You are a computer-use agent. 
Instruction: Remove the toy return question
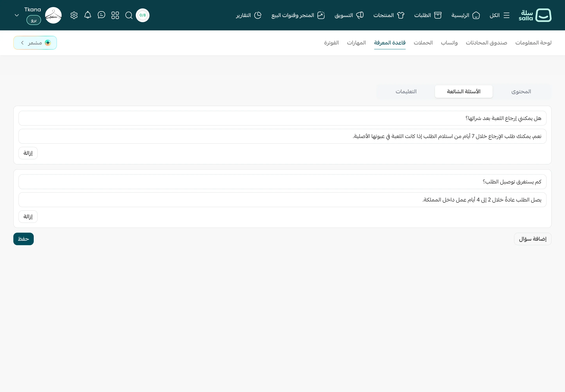[28, 153]
